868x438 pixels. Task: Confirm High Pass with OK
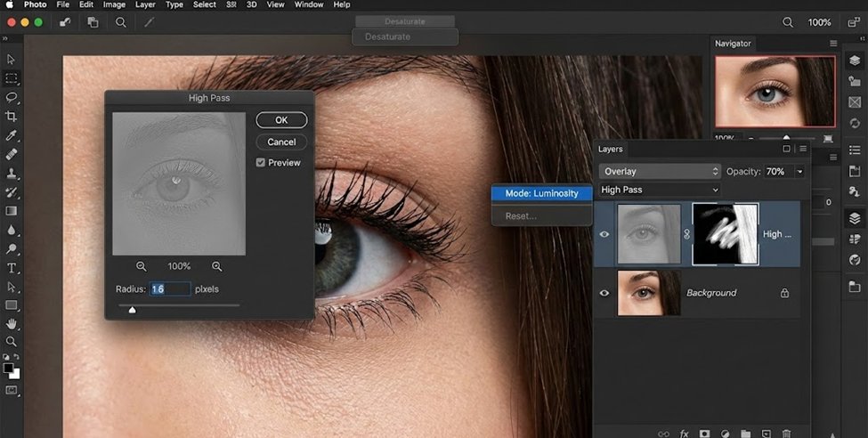coord(281,120)
